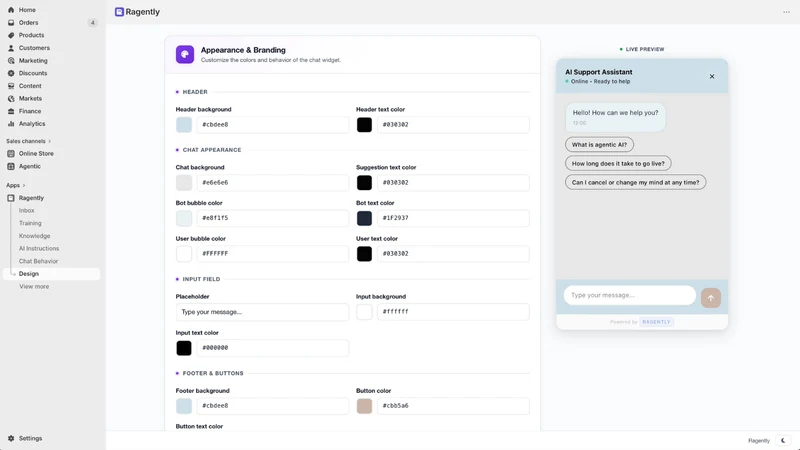The height and width of the screenshot is (450, 800).
Task: Click the Input background hex field
Action: (453, 312)
